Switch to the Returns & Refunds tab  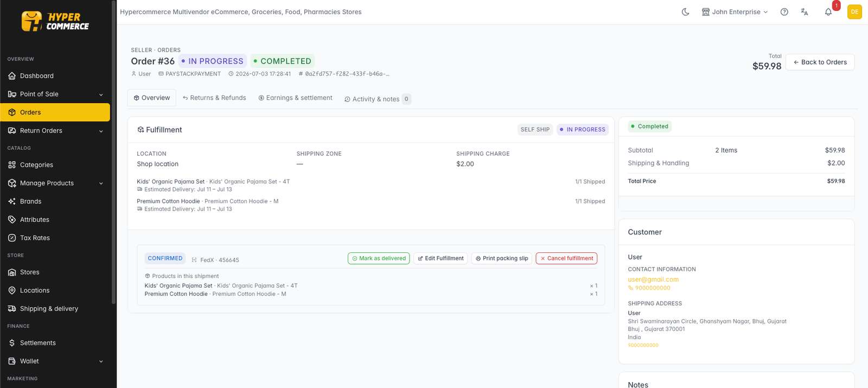(214, 98)
